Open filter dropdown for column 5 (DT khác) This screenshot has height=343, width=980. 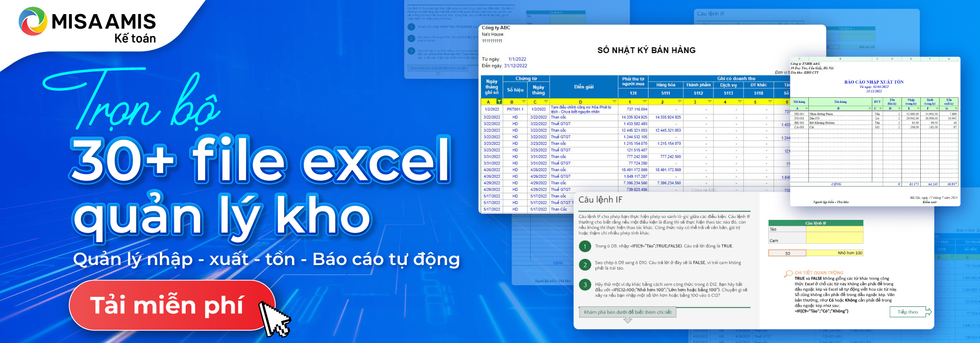coord(770,101)
